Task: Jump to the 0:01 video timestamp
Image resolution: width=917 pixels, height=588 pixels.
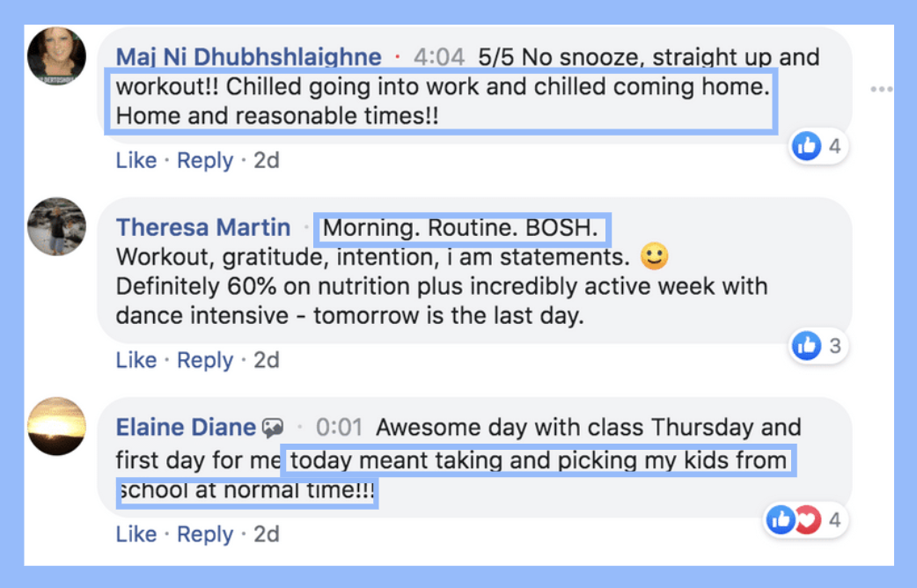Action: click(339, 427)
